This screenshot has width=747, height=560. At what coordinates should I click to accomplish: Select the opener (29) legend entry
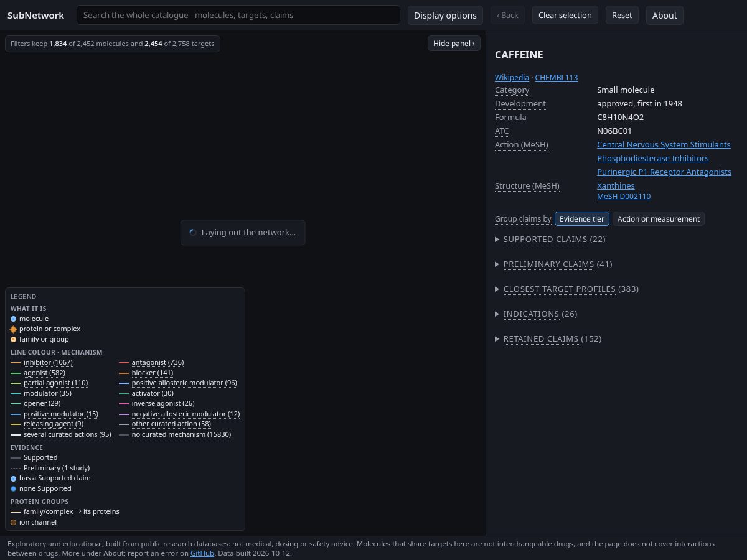point(42,404)
